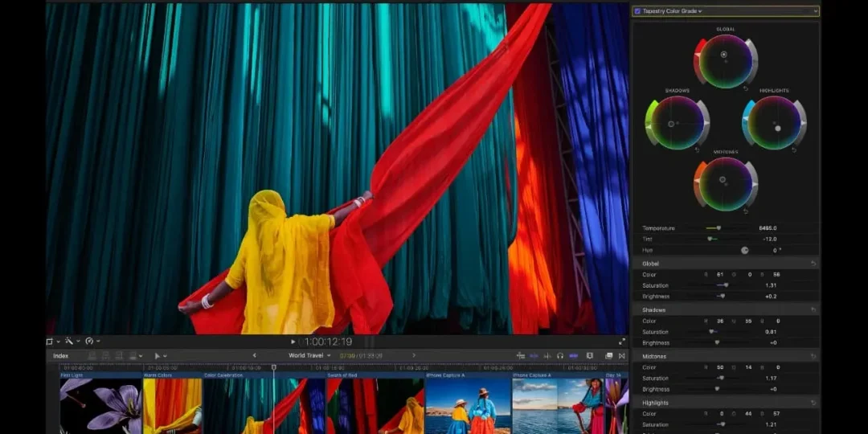Click the timeline playhead marker
Viewport: 868px width, 434px height.
point(273,367)
